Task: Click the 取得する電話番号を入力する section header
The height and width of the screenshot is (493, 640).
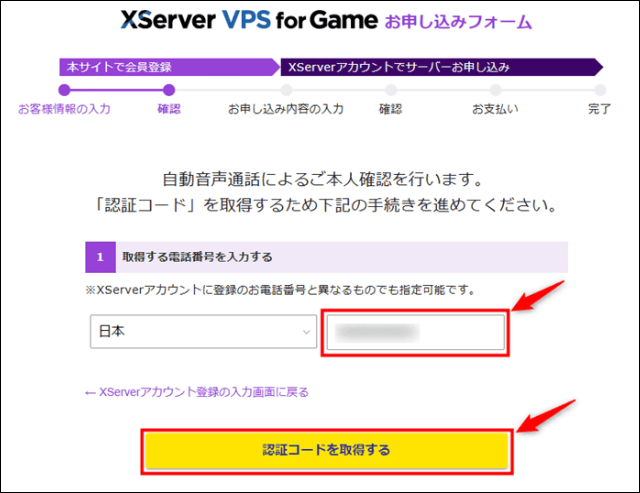Action: [x=327, y=257]
